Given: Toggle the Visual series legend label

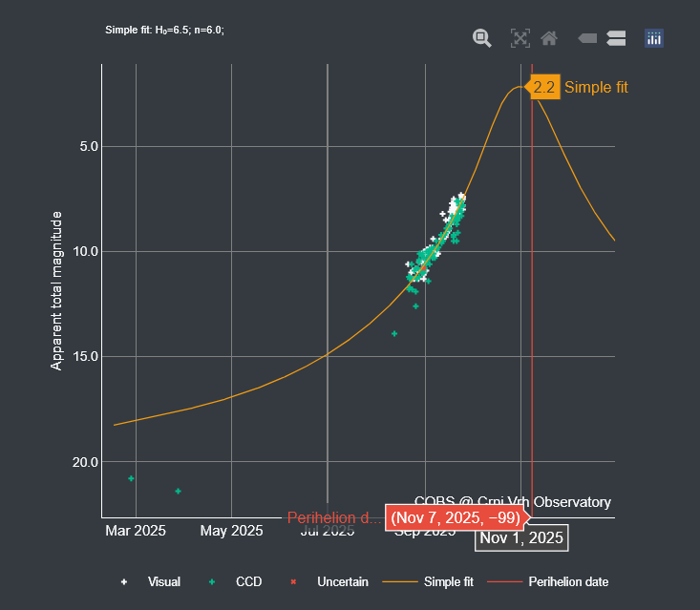Looking at the screenshot, I should pos(164,581).
